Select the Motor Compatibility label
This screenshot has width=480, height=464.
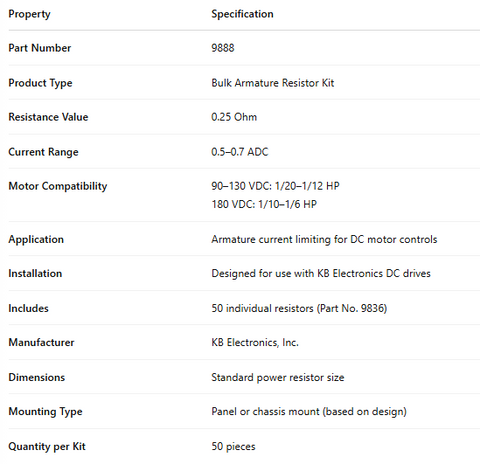(x=58, y=186)
